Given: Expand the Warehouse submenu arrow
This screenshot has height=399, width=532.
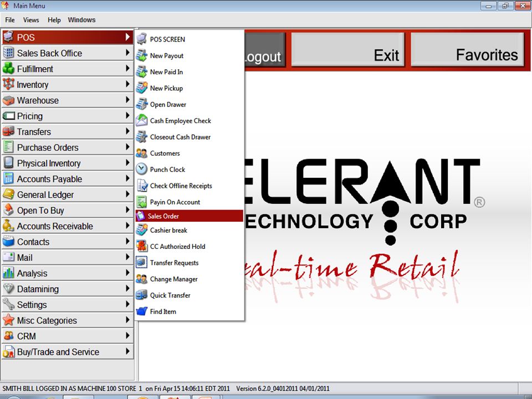Looking at the screenshot, I should pyautogui.click(x=127, y=100).
